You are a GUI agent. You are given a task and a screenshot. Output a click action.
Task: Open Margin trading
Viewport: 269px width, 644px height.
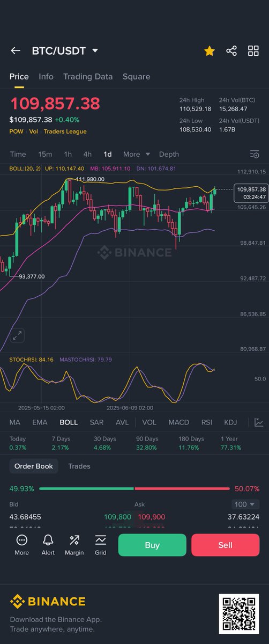tap(74, 545)
